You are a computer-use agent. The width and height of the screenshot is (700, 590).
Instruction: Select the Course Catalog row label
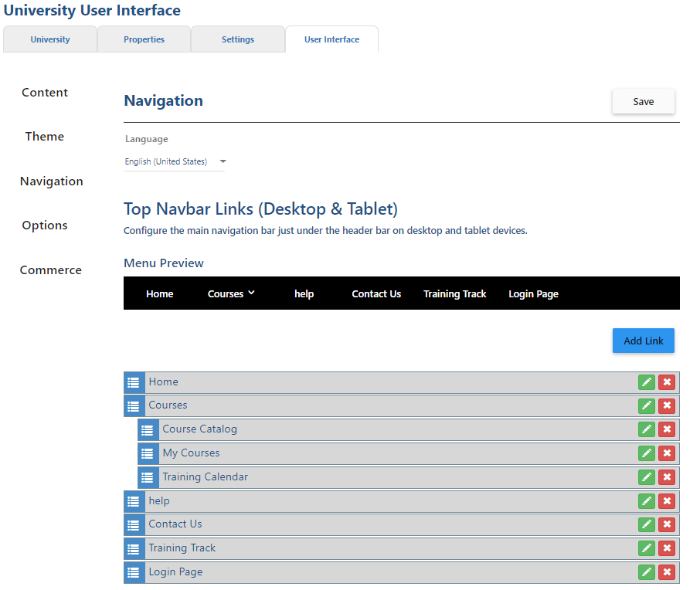(199, 429)
